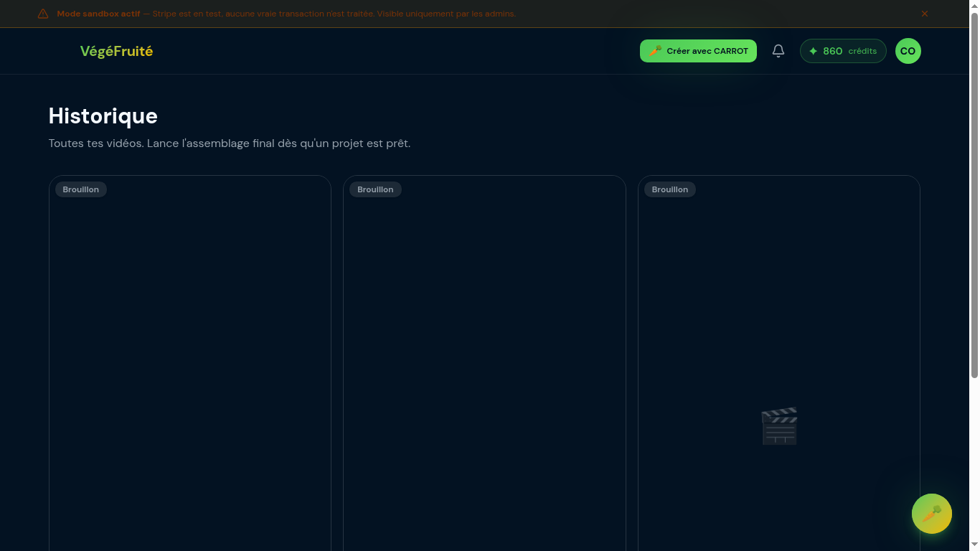Image resolution: width=980 pixels, height=551 pixels.
Task: Click the third card's Brouillon badge
Action: tap(669, 189)
